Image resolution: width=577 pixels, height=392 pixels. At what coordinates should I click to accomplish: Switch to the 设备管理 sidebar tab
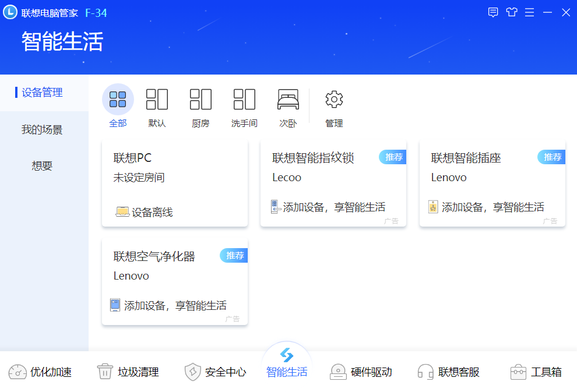pos(44,93)
